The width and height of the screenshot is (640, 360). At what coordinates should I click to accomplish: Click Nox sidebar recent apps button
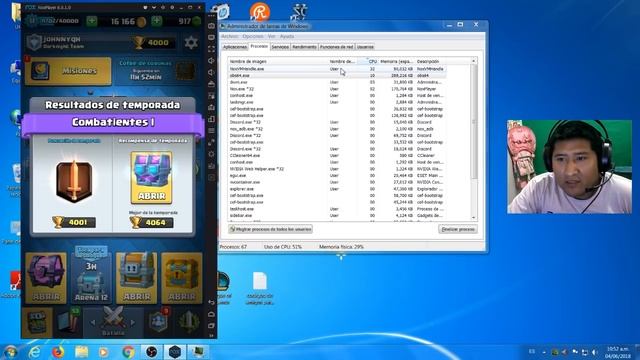tap(211, 326)
